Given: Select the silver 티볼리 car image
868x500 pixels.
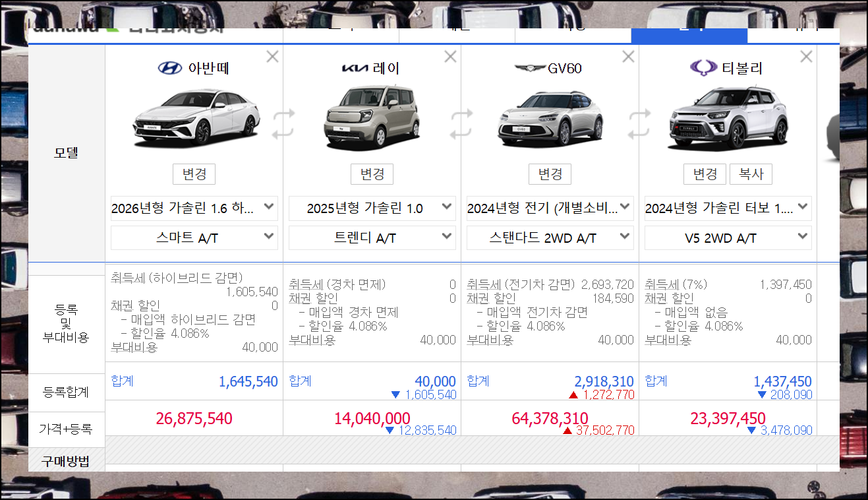Looking at the screenshot, I should [728, 119].
